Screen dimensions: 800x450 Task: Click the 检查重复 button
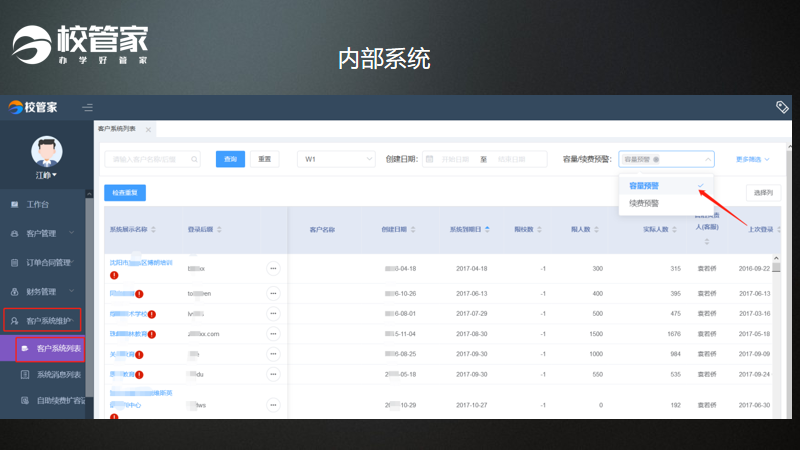coord(125,192)
